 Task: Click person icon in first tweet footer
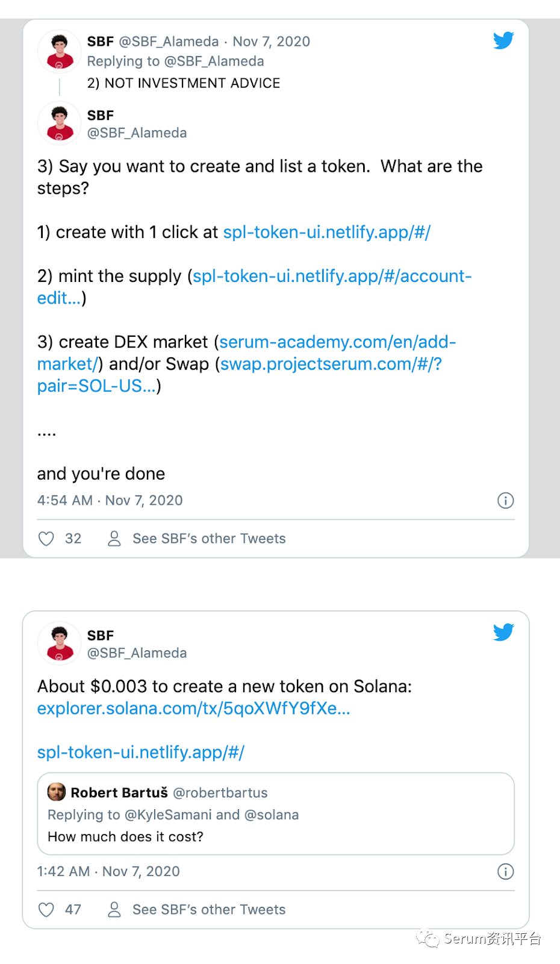[x=114, y=539]
